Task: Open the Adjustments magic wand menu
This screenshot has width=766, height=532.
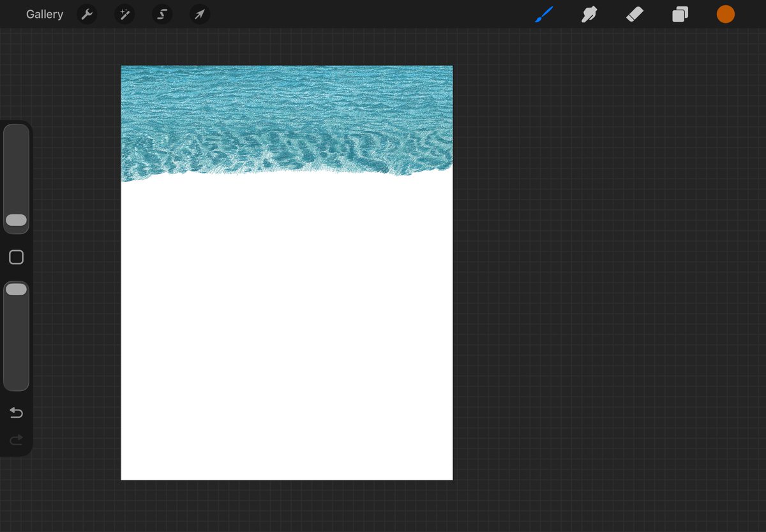Action: [124, 14]
